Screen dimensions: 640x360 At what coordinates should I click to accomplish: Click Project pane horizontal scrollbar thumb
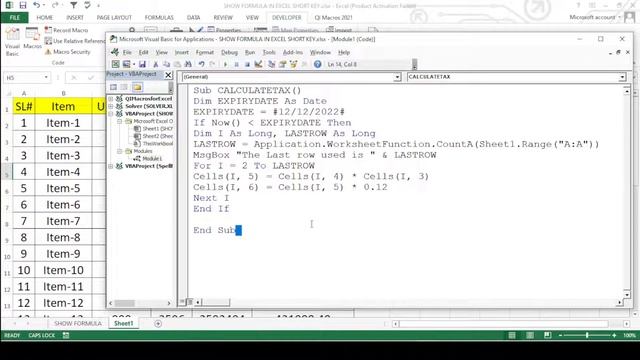[x=124, y=303]
